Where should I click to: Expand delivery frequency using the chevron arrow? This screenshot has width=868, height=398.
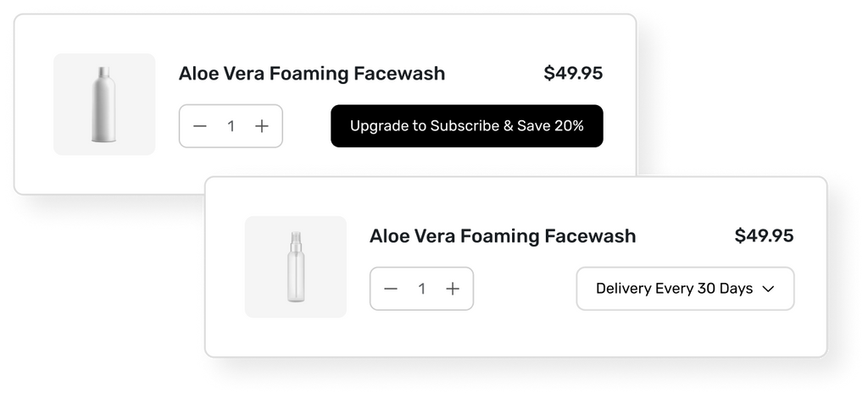pyautogui.click(x=769, y=289)
